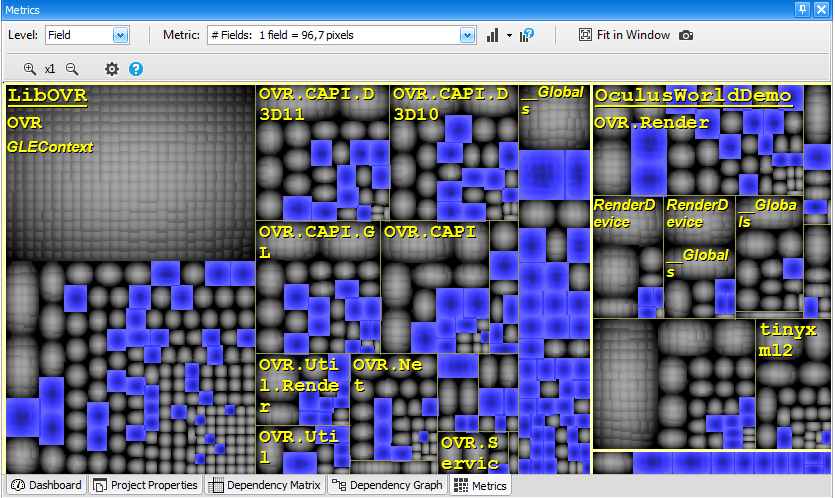
Task: Select the GLEContext type label
Action: click(50, 147)
